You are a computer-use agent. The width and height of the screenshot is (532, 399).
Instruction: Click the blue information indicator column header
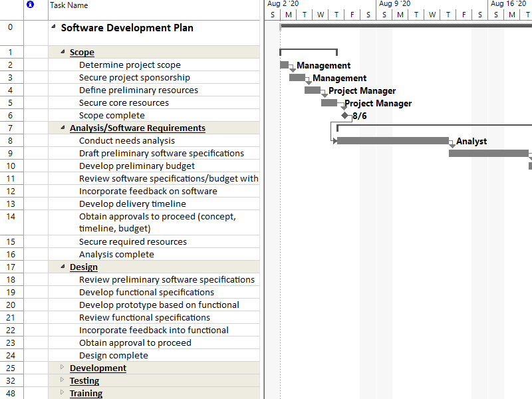(29, 5)
